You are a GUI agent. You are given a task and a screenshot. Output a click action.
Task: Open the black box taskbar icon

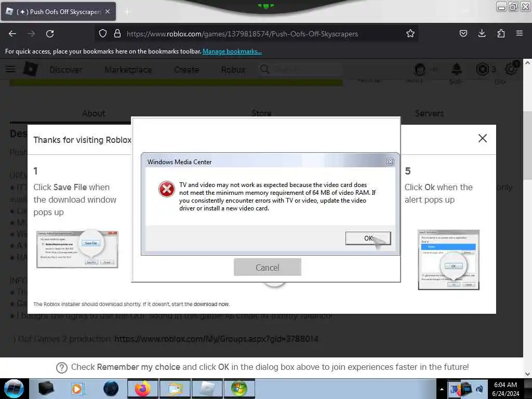coord(46,389)
